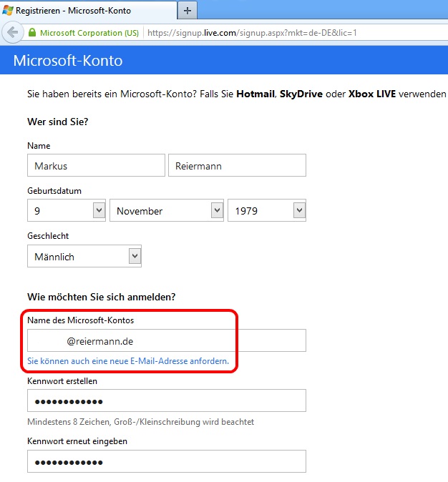Click Microsoft Corporation (US) site identity label
Image resolution: width=448 pixels, height=482 pixels.
click(x=89, y=33)
